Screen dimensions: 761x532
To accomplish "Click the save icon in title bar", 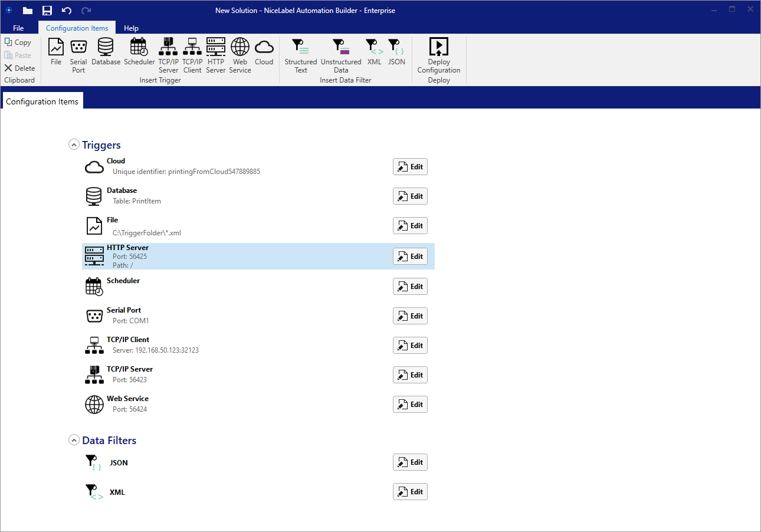I will 47,11.
